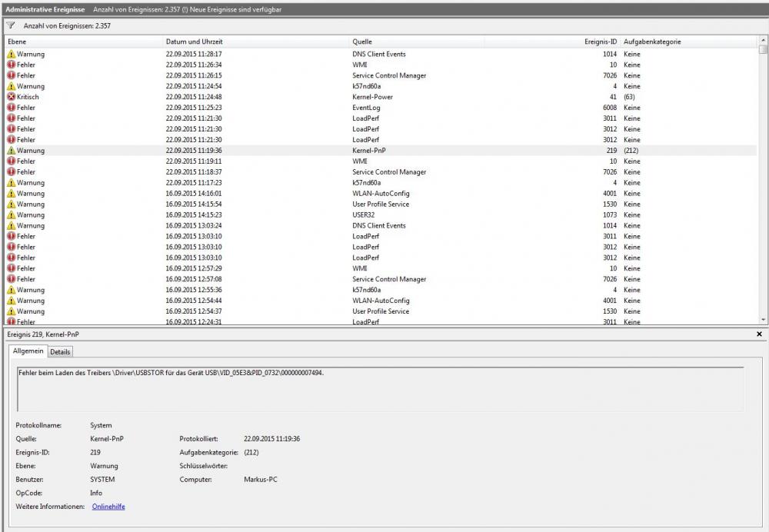Image resolution: width=769 pixels, height=532 pixels.
Task: Click warning icon of DNS Client Events 11:28:17
Action: pos(11,55)
